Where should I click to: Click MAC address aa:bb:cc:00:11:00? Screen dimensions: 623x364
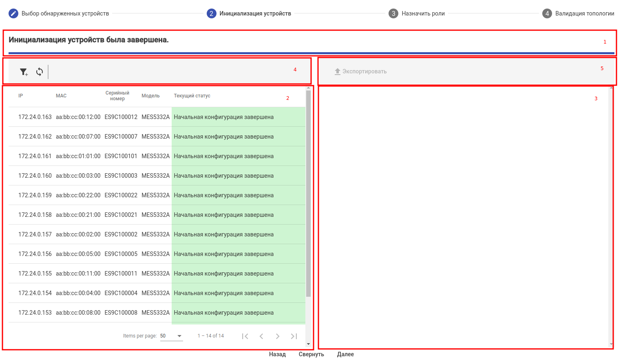(78, 274)
